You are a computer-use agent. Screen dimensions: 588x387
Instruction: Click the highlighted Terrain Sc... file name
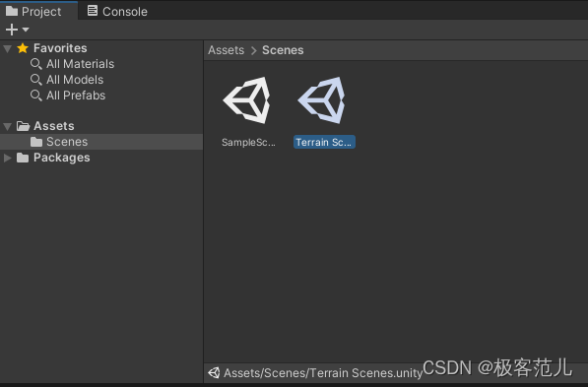tap(324, 142)
